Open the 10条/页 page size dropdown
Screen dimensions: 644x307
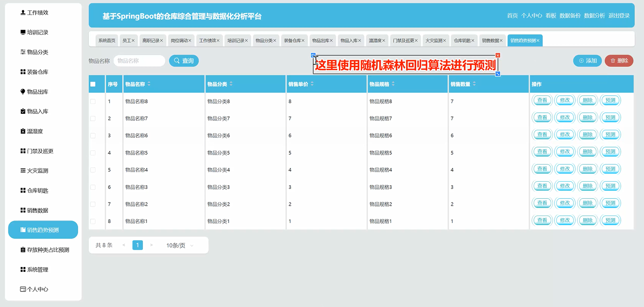pyautogui.click(x=180, y=245)
